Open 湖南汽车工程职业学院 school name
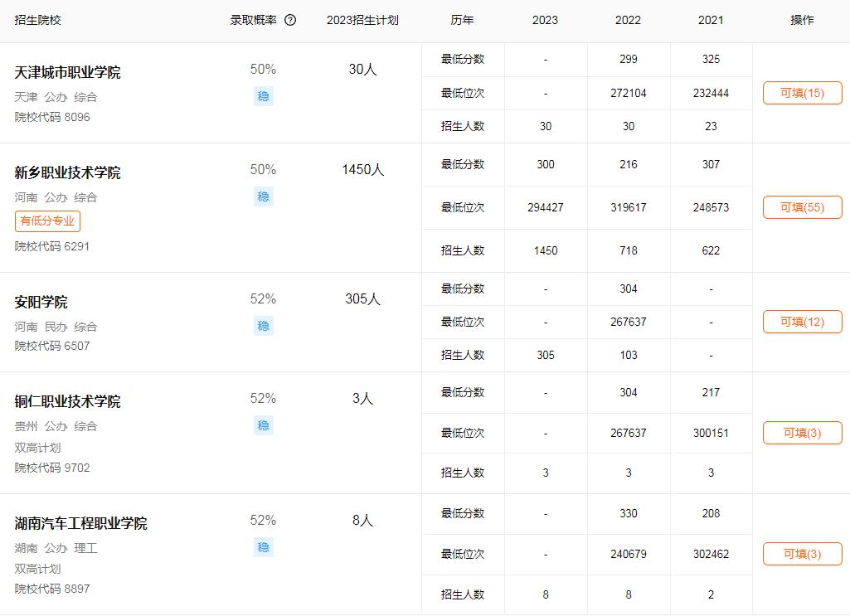 80,523
